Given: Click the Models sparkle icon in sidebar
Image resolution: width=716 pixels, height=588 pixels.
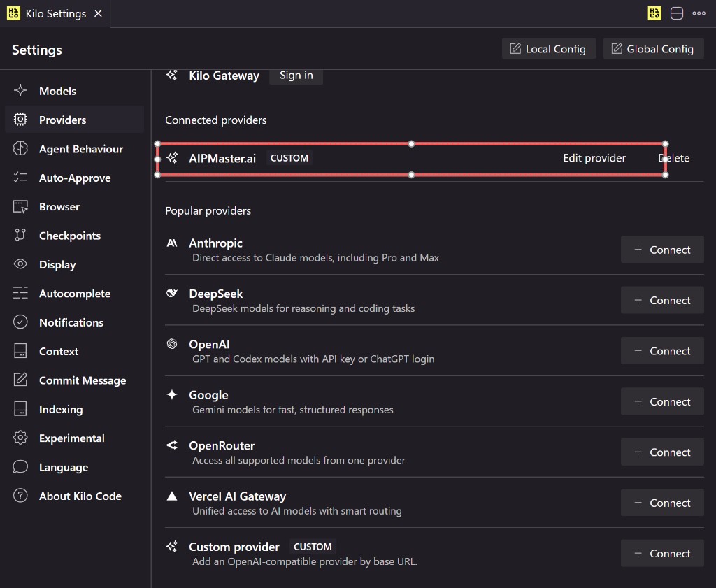Looking at the screenshot, I should coord(20,90).
